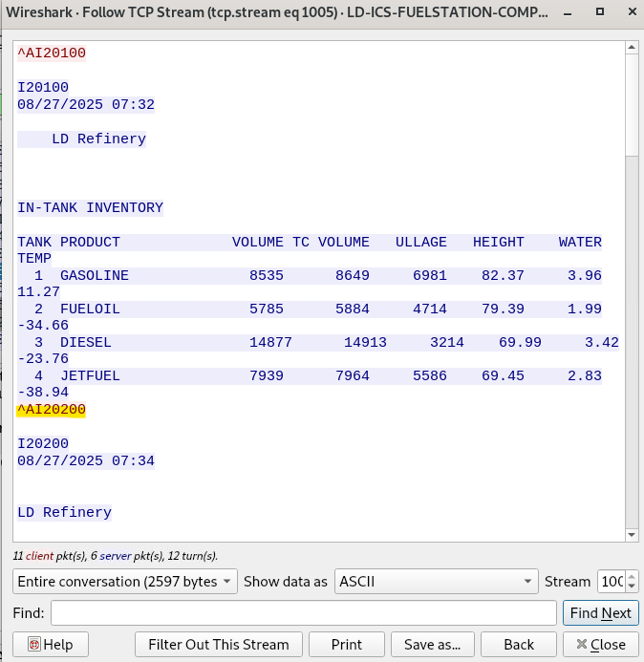The width and height of the screenshot is (644, 662).
Task: Click the red ^AI20100 client request line
Action: click(x=52, y=53)
